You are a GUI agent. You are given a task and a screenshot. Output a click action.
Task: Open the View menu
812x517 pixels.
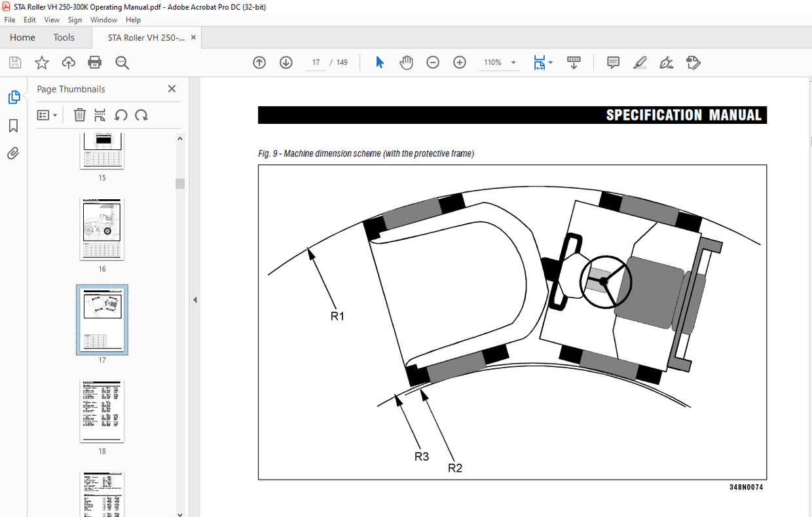52,20
